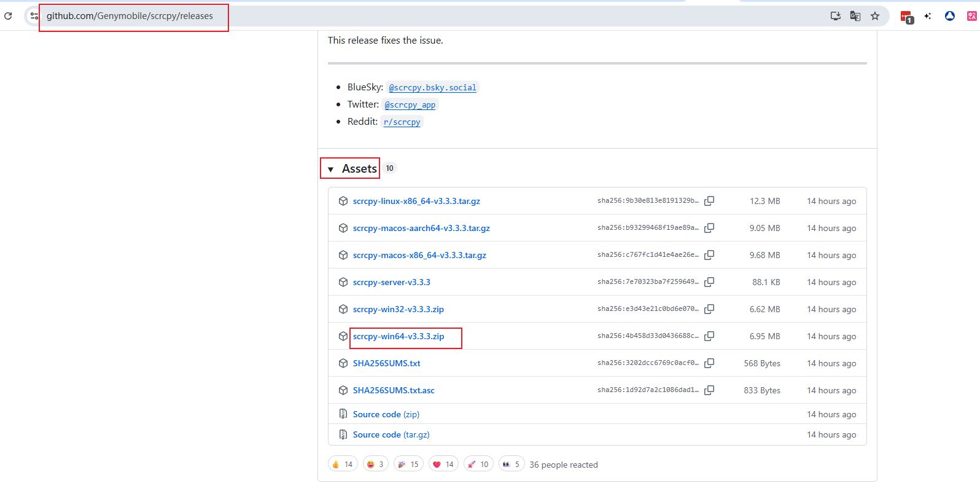Click the Google Translate page icon

point(855,16)
